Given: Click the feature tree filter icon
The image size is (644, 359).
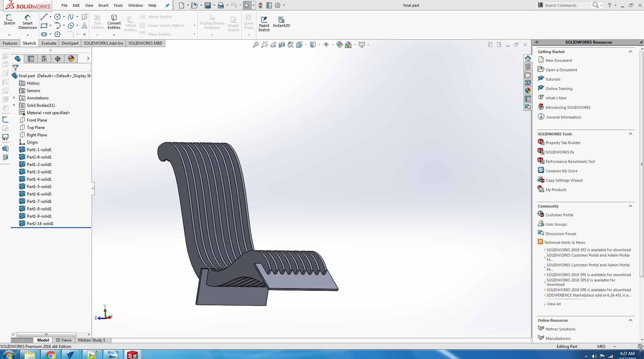Looking at the screenshot, I should point(15,68).
